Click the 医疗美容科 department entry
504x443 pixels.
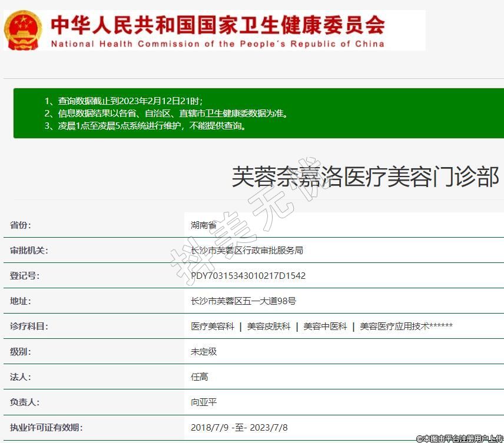point(213,326)
